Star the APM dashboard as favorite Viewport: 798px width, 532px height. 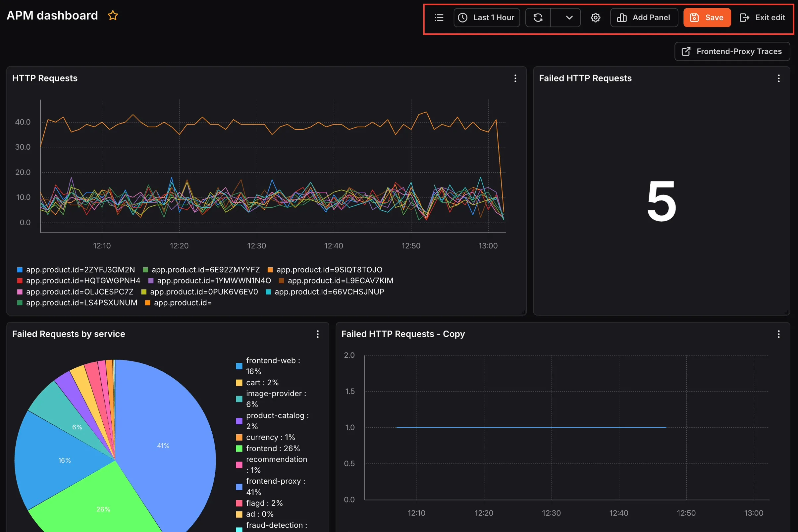113,16
